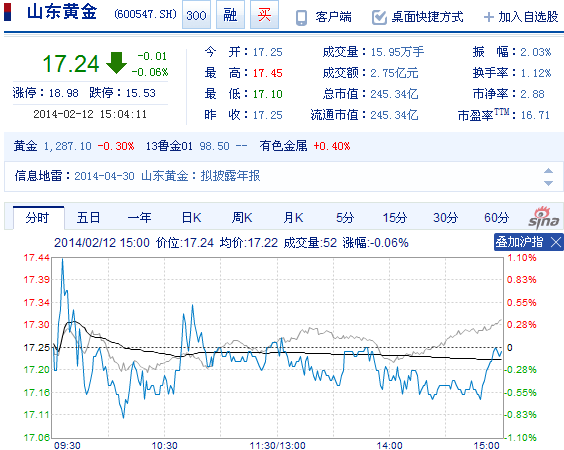Switch to the 30分 tab

pyautogui.click(x=446, y=218)
